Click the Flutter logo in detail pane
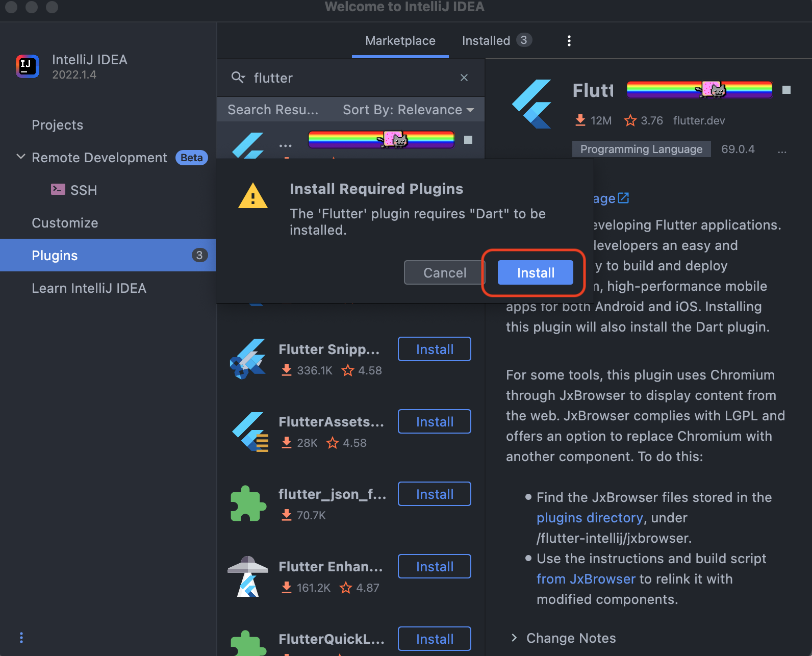The width and height of the screenshot is (812, 656). point(532,104)
